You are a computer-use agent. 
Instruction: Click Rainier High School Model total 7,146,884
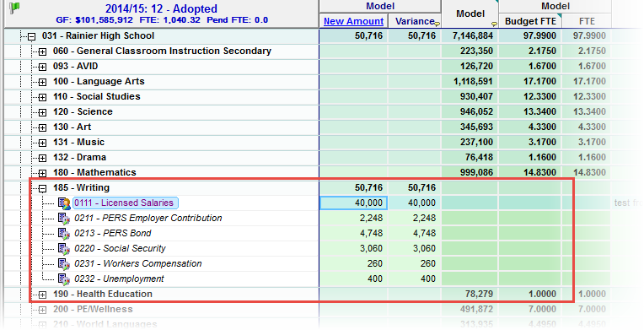470,35
